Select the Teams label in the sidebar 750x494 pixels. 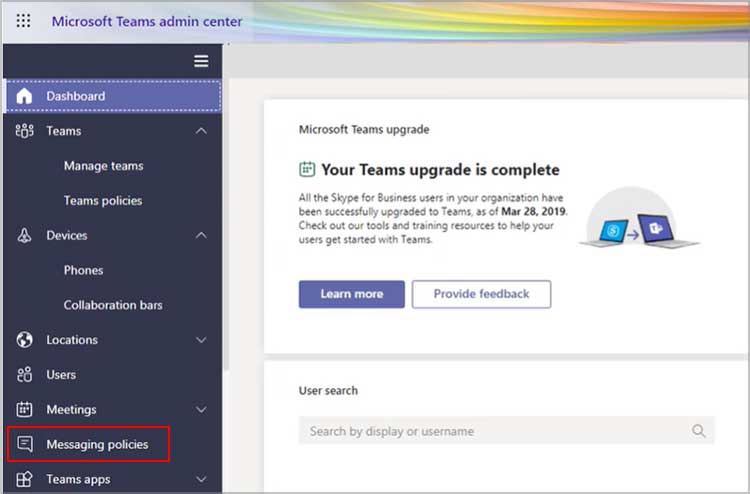(64, 131)
